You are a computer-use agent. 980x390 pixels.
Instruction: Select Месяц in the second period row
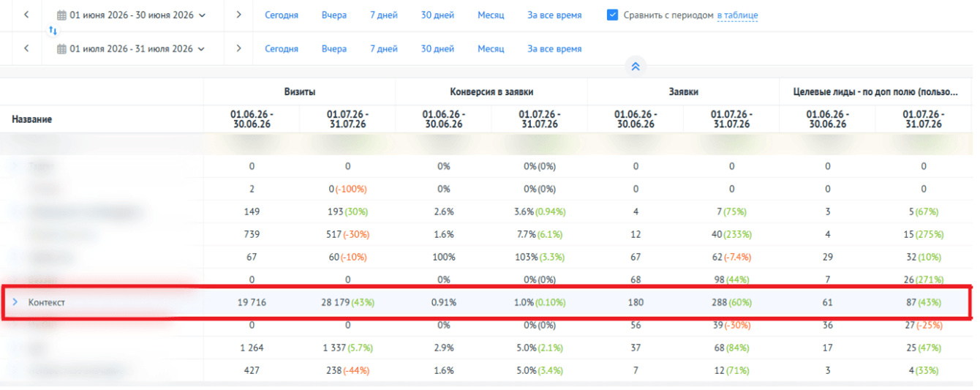(x=491, y=49)
